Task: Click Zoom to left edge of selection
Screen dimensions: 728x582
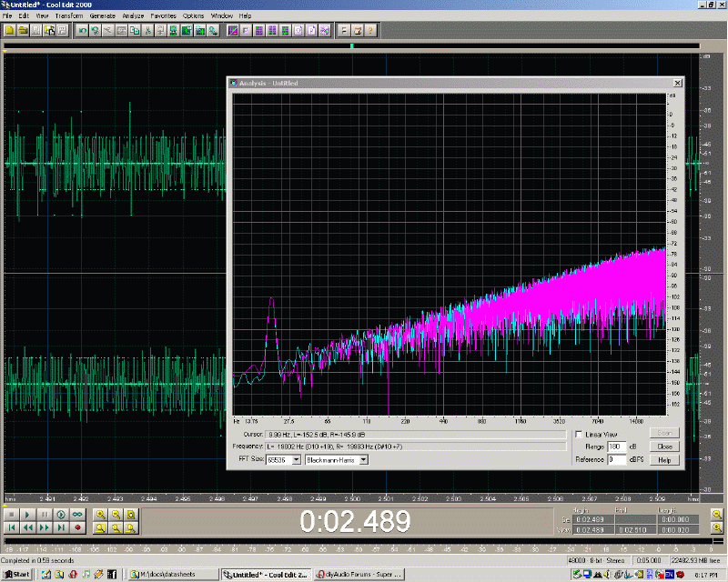Action: [116, 527]
